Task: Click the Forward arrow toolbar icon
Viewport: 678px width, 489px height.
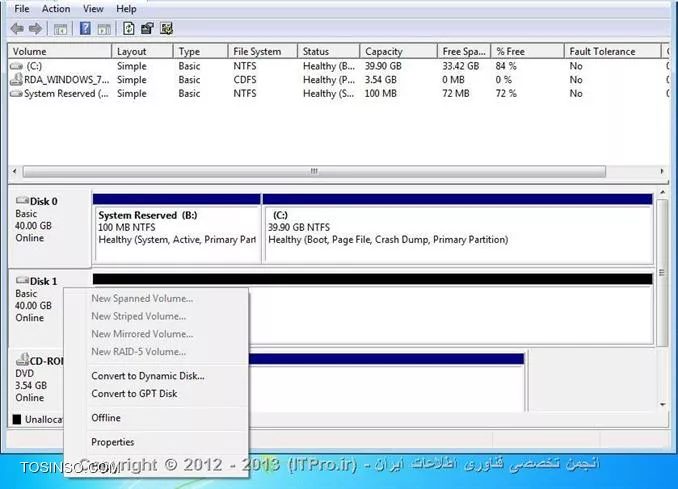Action: (35, 29)
